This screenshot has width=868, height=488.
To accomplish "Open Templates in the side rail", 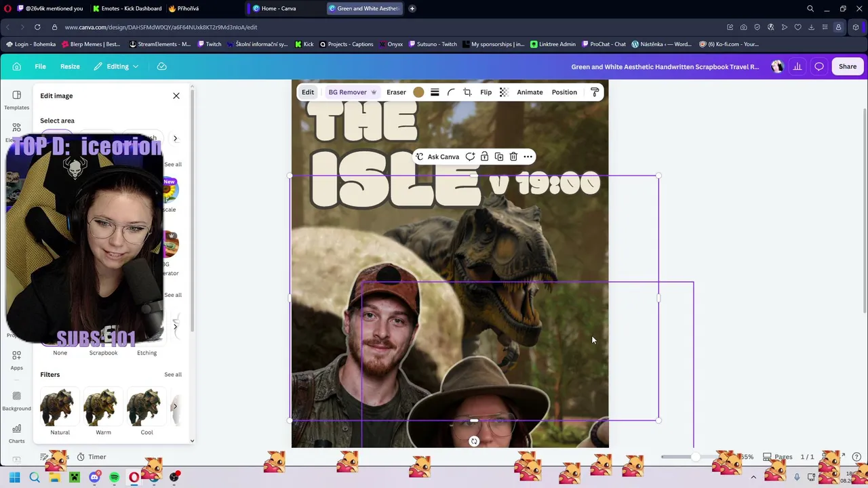I will pyautogui.click(x=16, y=100).
